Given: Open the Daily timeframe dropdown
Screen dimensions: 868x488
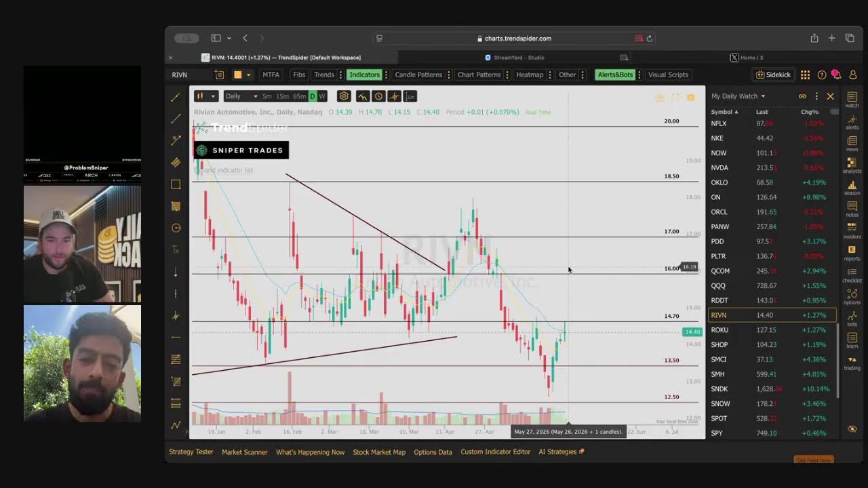Looking at the screenshot, I should click(241, 96).
